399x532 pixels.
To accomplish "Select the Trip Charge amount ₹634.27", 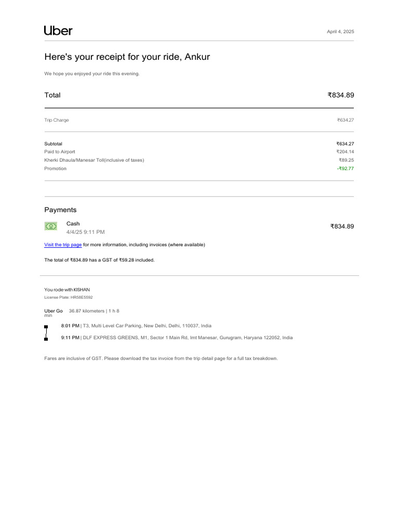I will coord(345,120).
